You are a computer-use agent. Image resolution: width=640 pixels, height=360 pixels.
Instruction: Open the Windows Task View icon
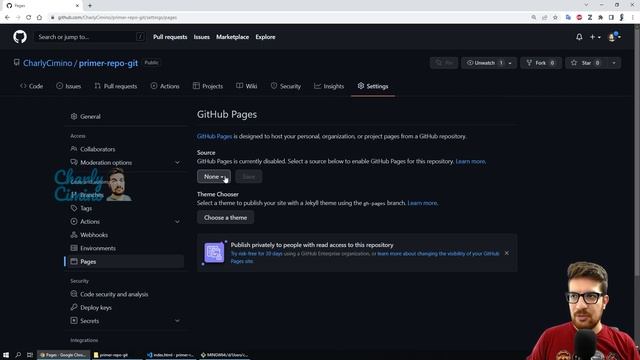tap(30, 355)
